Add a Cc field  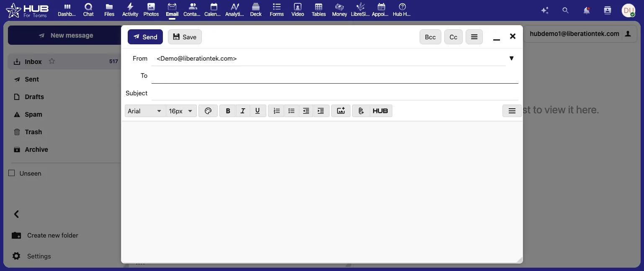coord(453,37)
